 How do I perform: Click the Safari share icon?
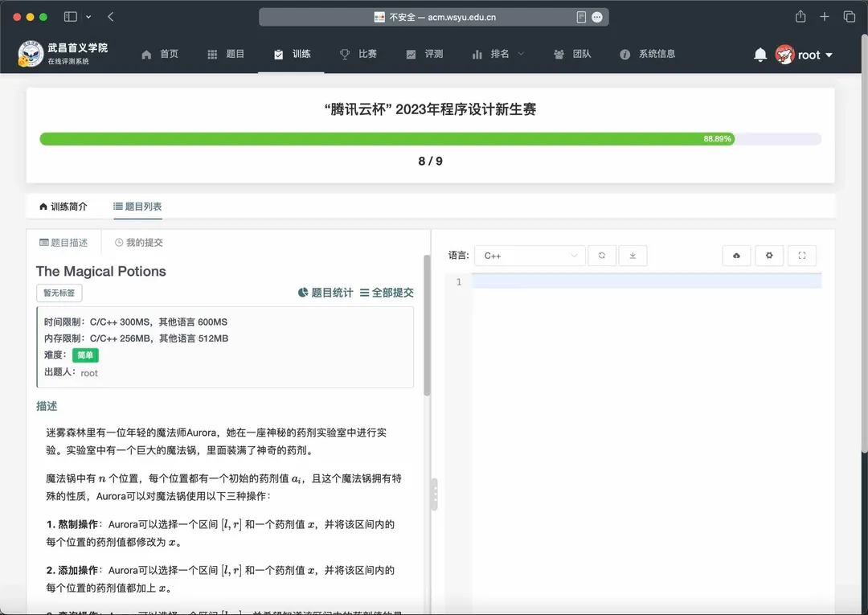click(x=800, y=17)
